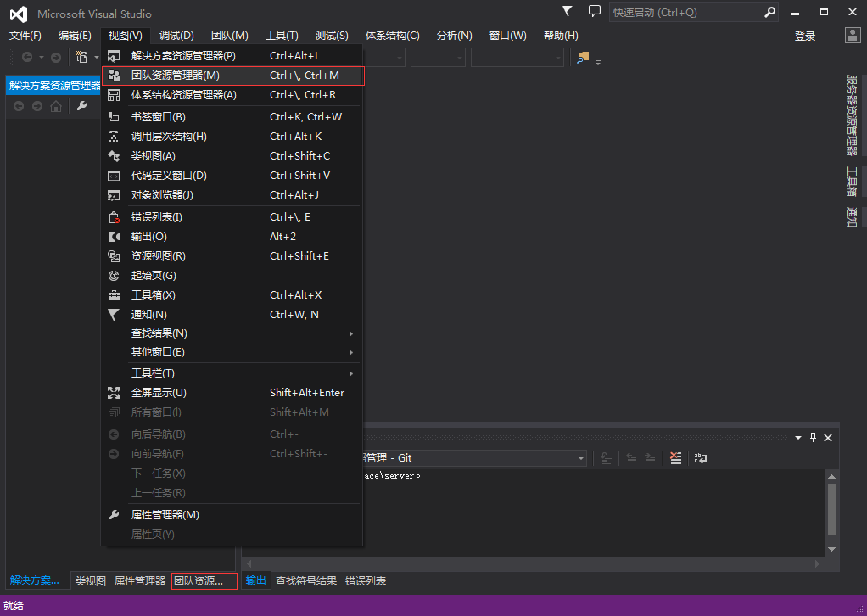This screenshot has width=867, height=616.
Task: Switch to the 输出 output tab
Action: pos(256,580)
